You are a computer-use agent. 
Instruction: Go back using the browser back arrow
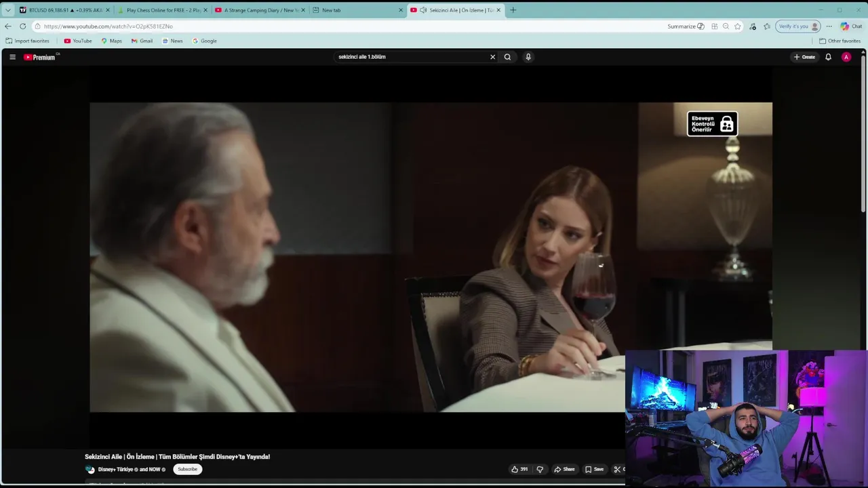pos(7,26)
